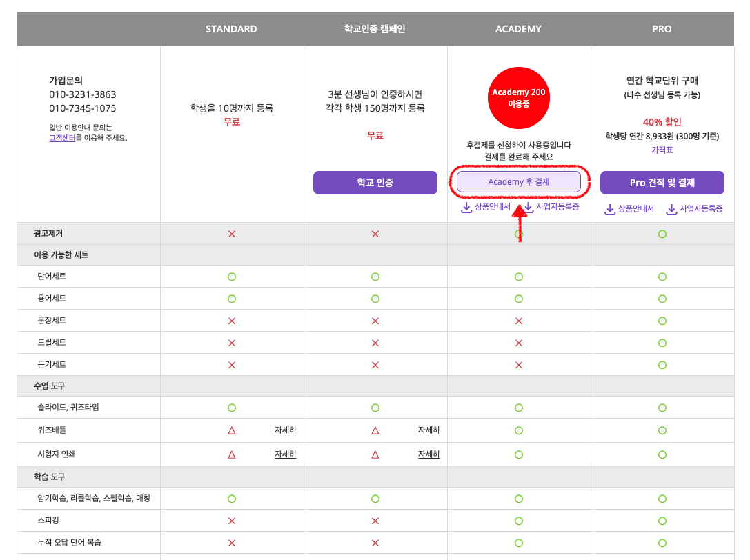
Task: Click the 광고제거 row label
Action: (48, 233)
